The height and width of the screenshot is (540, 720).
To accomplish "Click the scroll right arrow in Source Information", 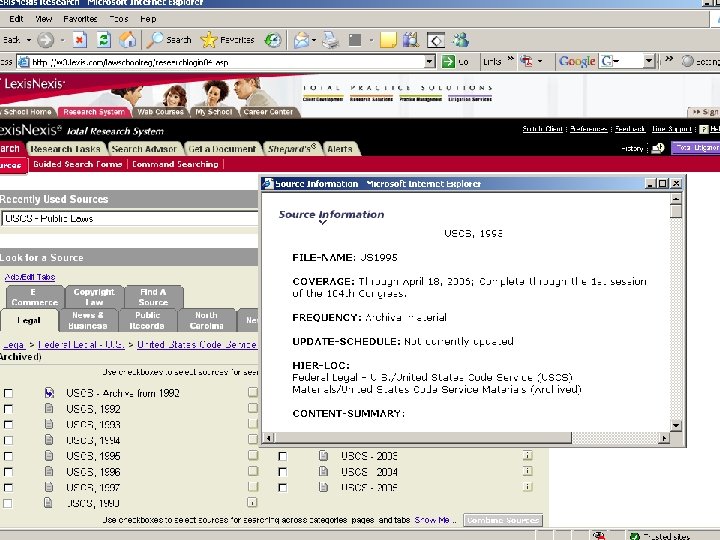I will click(x=664, y=438).
